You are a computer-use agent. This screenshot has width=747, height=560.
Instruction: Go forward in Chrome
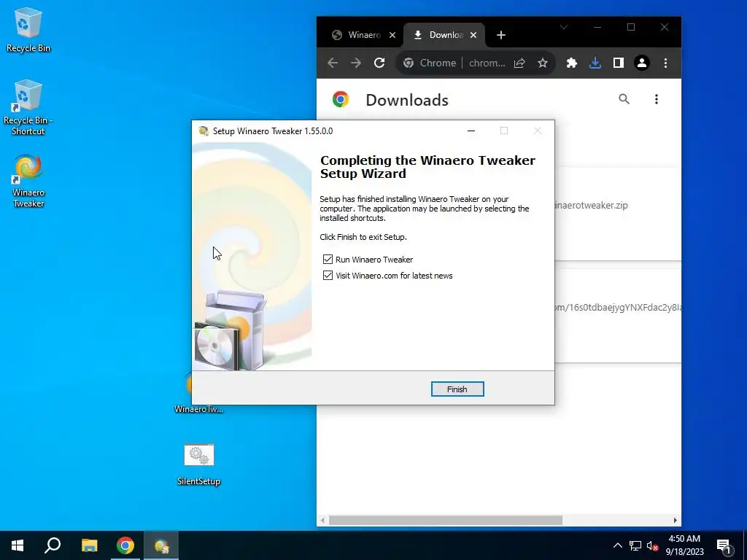point(356,63)
